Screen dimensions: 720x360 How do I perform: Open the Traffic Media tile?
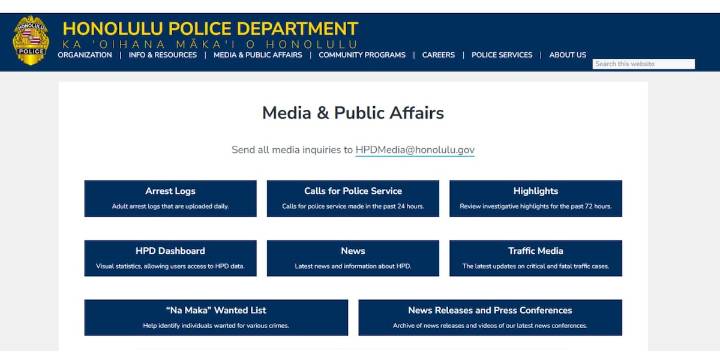tap(535, 258)
